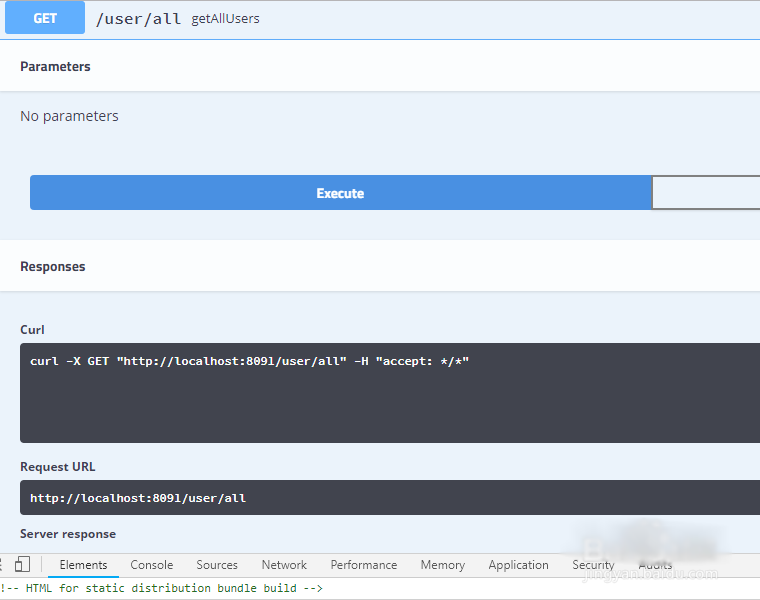Click the Parameters section heading
The width and height of the screenshot is (760, 600).
click(55, 66)
